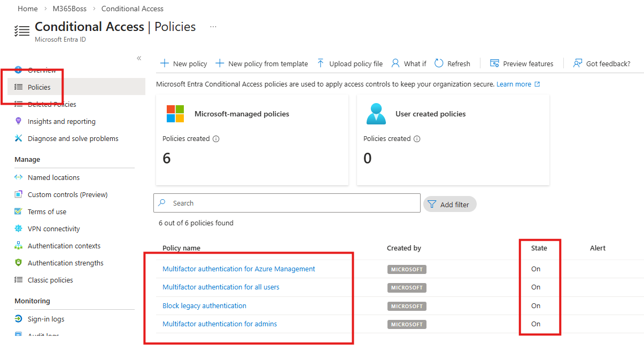Click the Sign-in logs icon
This screenshot has height=345, width=644.
[18, 319]
